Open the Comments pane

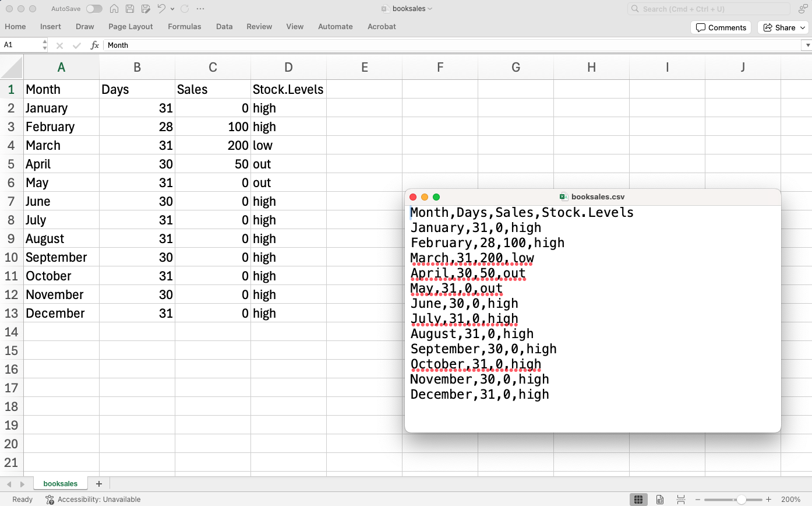pos(721,27)
